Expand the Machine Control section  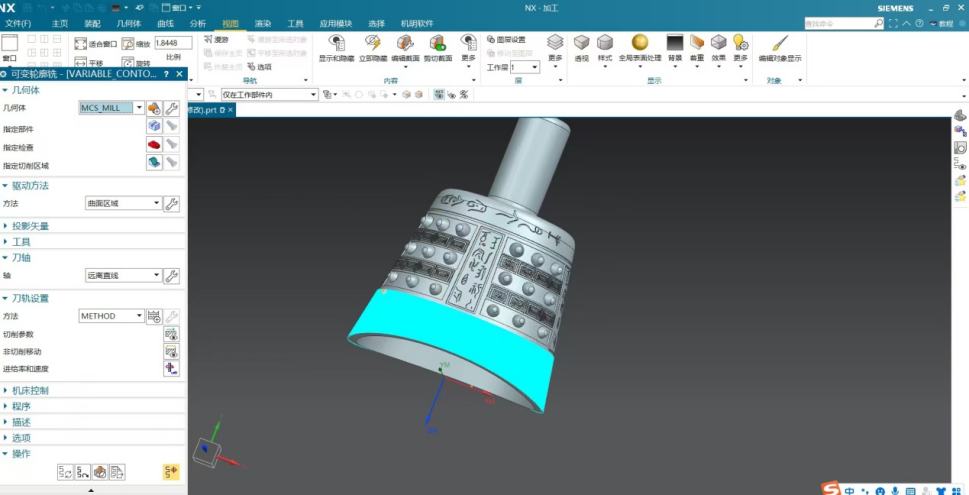pos(30,390)
